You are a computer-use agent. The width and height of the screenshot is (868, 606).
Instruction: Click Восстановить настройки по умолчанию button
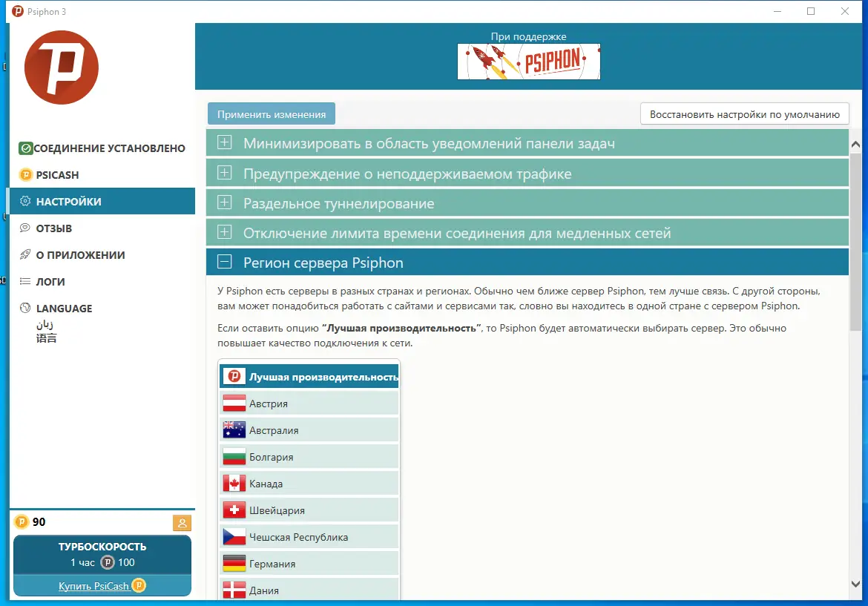pyautogui.click(x=745, y=114)
